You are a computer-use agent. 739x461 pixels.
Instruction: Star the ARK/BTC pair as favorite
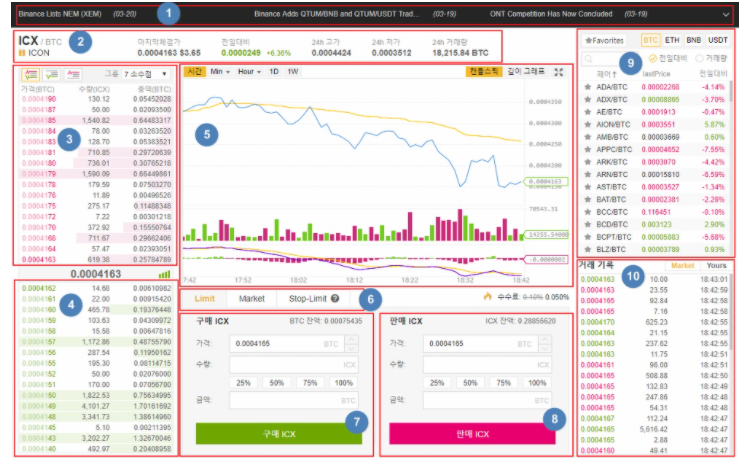tap(588, 162)
